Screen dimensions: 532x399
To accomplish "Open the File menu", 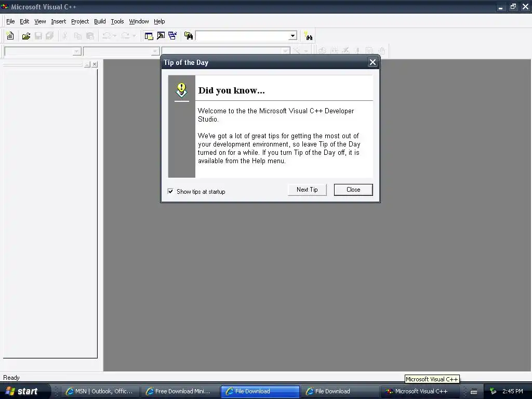I will [x=10, y=21].
